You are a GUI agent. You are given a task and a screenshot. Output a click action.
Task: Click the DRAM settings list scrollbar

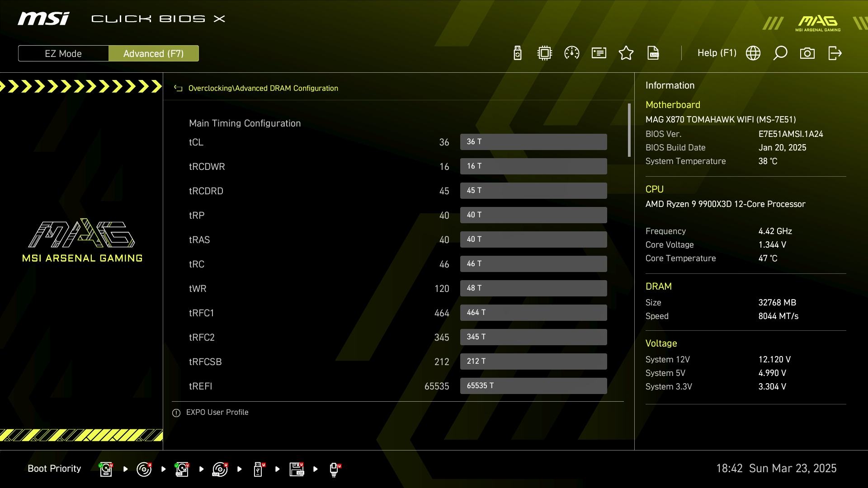click(629, 131)
